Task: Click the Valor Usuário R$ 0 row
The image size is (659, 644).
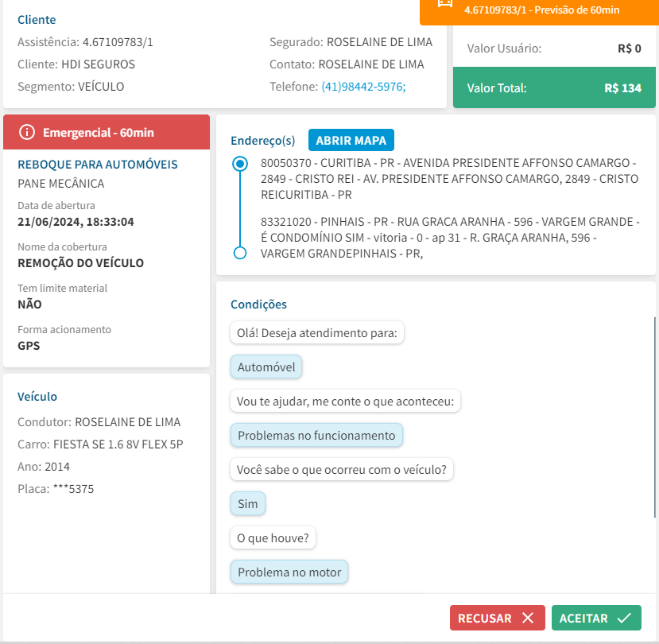Action: (554, 48)
